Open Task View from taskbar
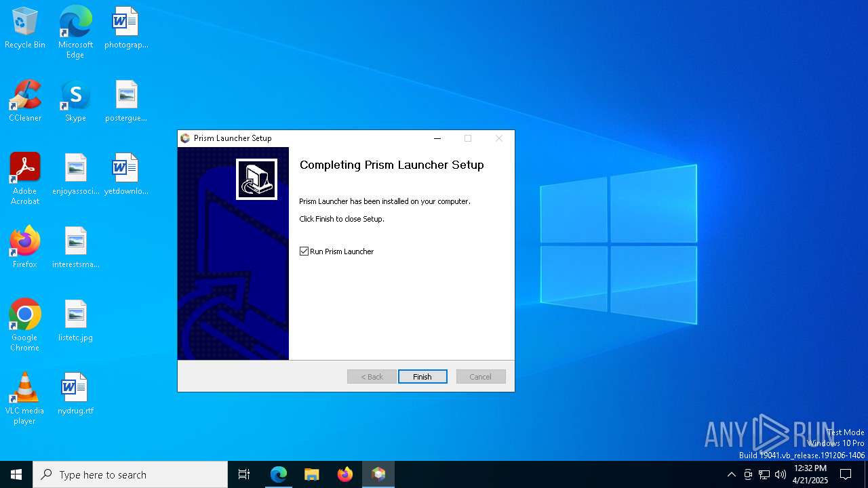Viewport: 868px width, 488px height. coord(244,474)
